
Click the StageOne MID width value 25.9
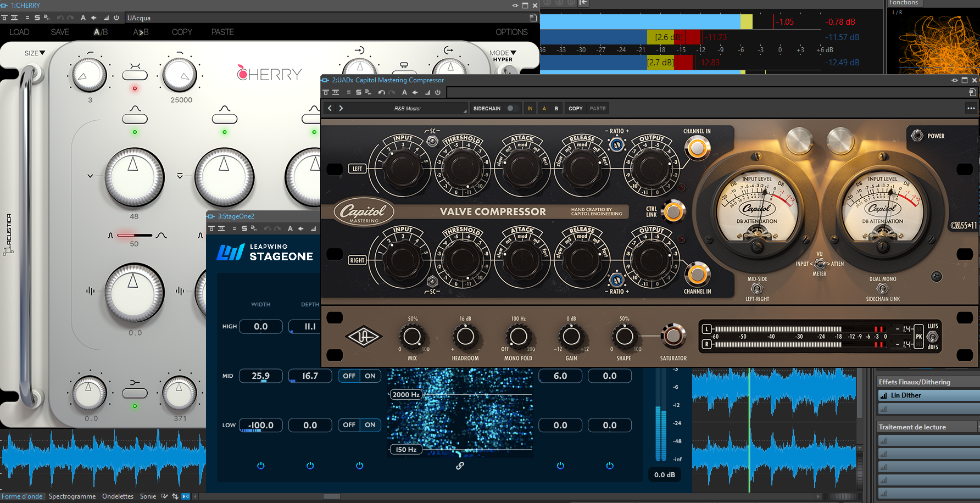click(x=261, y=376)
